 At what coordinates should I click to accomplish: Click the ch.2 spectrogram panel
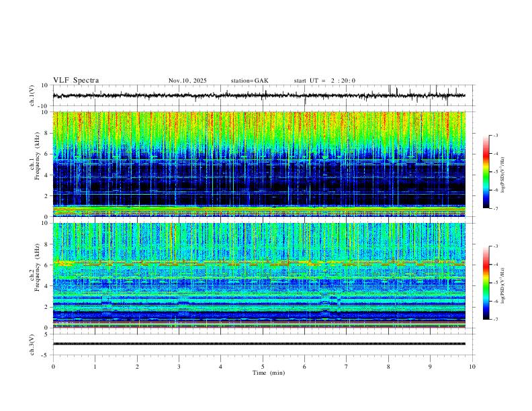click(259, 275)
